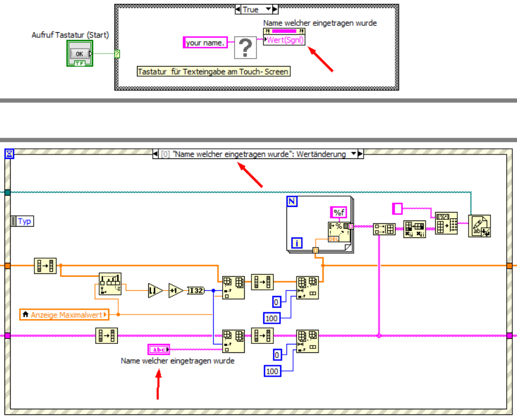Select the Format Into String node in the loop
Viewport: 517px width, 420px height.
(339, 232)
